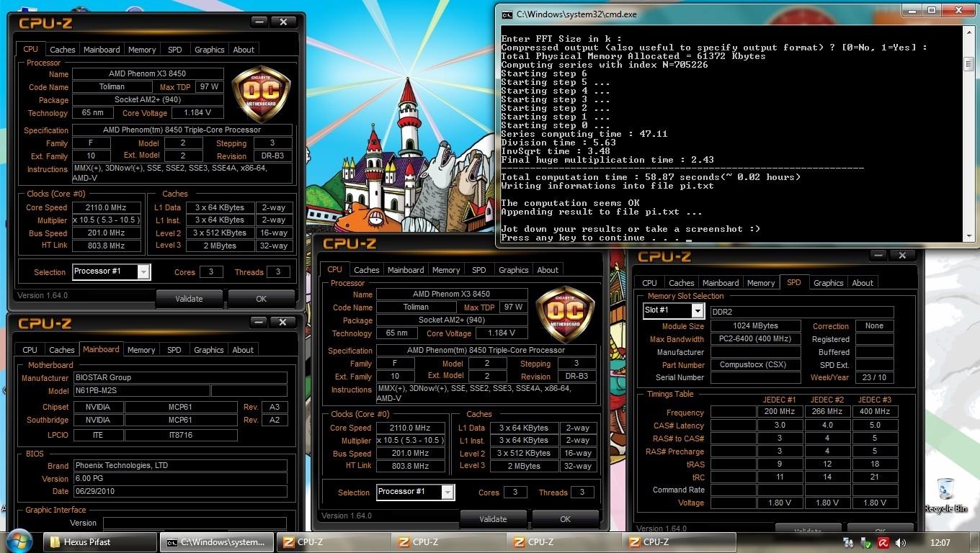This screenshot has width=980, height=553.
Task: Click Name field 'AMD Phenom X3 8450' top-left
Action: [148, 73]
